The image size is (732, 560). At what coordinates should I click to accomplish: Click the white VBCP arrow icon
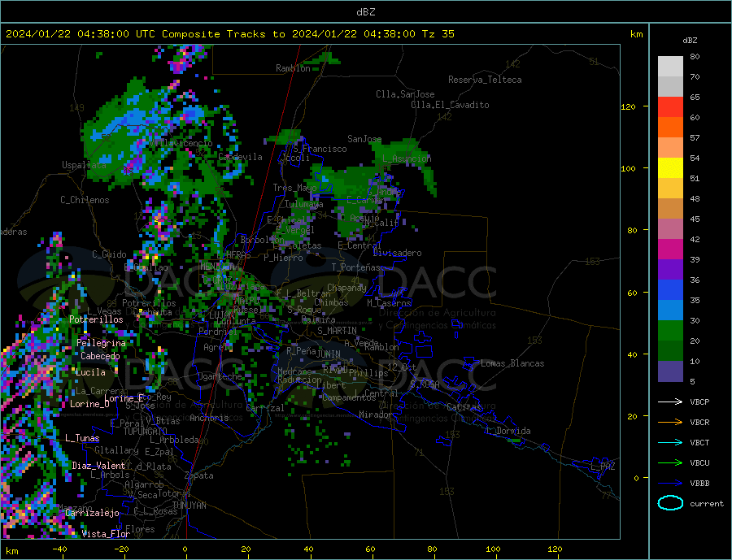tap(670, 402)
